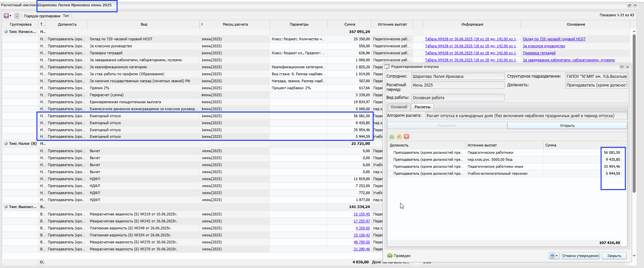The height and width of the screenshot is (268, 644).
Task: Click the Сотрудник input field
Action: tap(458, 76)
